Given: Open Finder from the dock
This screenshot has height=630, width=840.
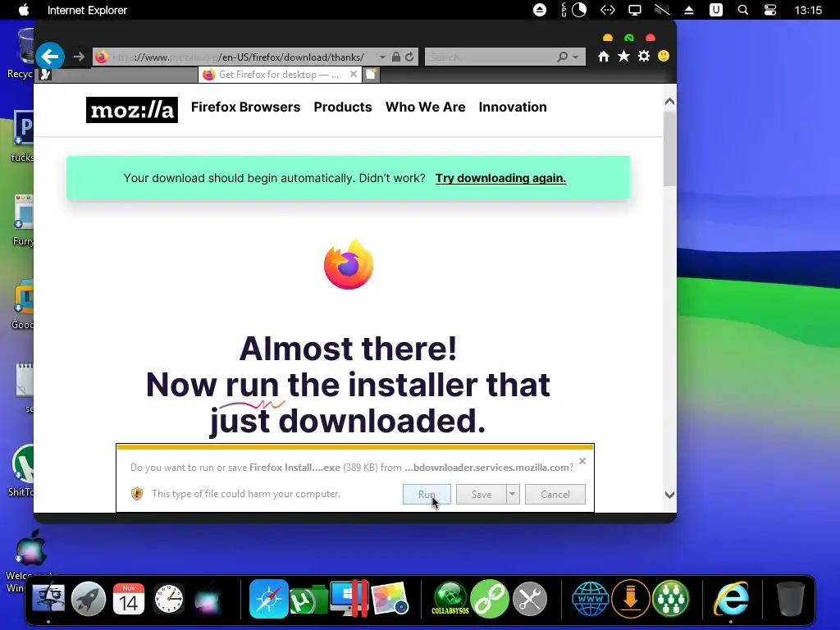Looking at the screenshot, I should pos(48,598).
